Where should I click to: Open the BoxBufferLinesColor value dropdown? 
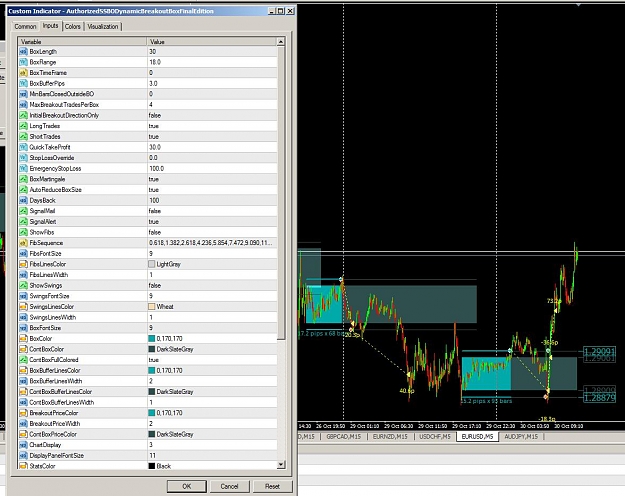[x=212, y=370]
